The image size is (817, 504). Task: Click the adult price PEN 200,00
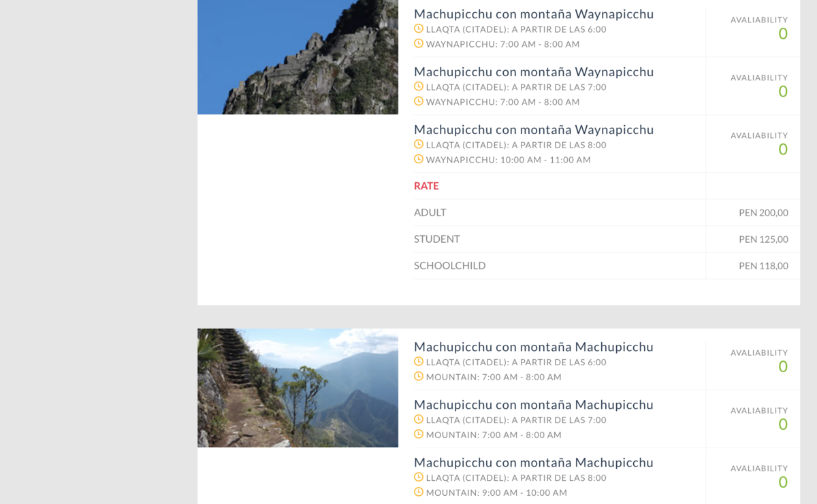pyautogui.click(x=763, y=213)
